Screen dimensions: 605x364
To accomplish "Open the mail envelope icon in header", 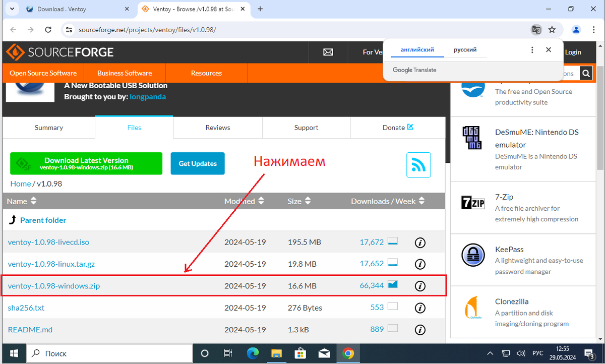I will pyautogui.click(x=328, y=52).
